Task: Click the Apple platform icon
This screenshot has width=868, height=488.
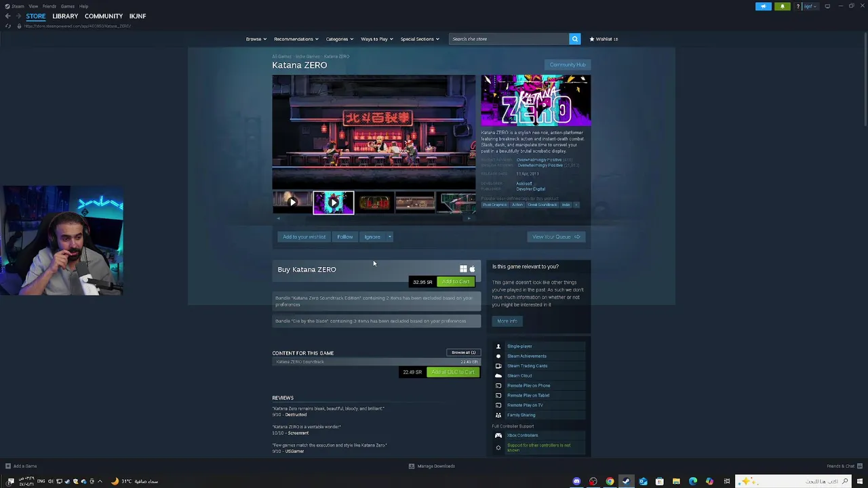Action: pos(472,269)
